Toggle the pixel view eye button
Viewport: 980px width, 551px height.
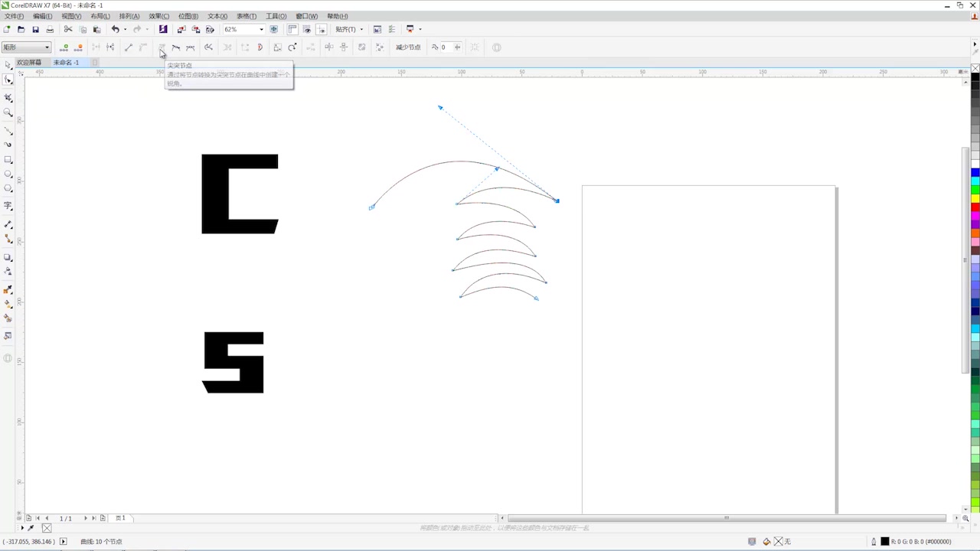(307, 29)
